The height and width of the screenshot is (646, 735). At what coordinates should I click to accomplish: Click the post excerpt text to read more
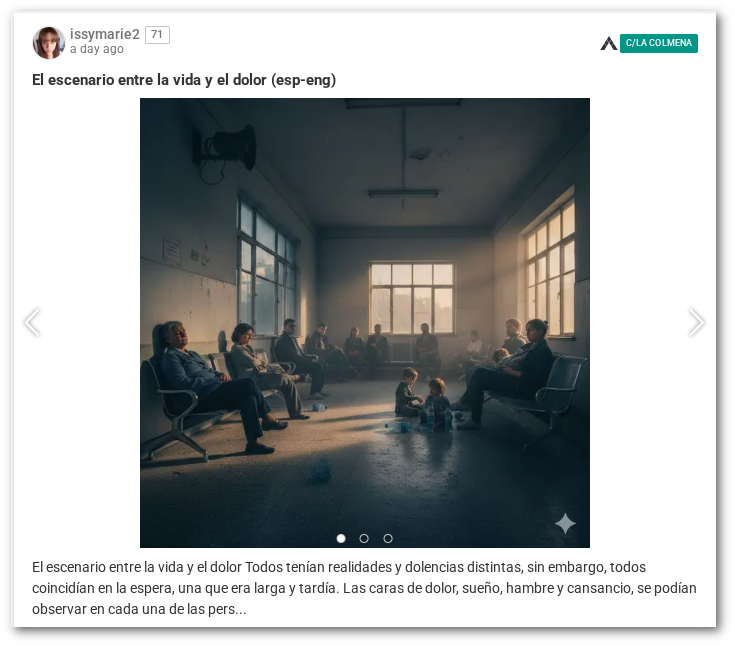coord(364,588)
